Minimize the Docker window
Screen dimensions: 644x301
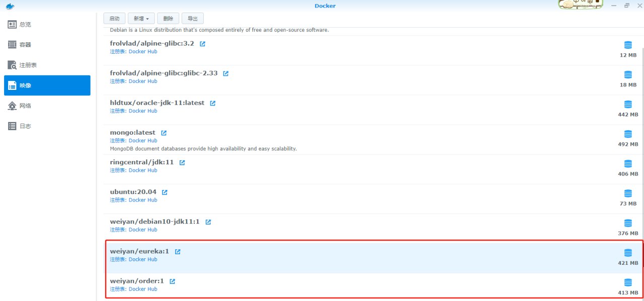click(615, 6)
